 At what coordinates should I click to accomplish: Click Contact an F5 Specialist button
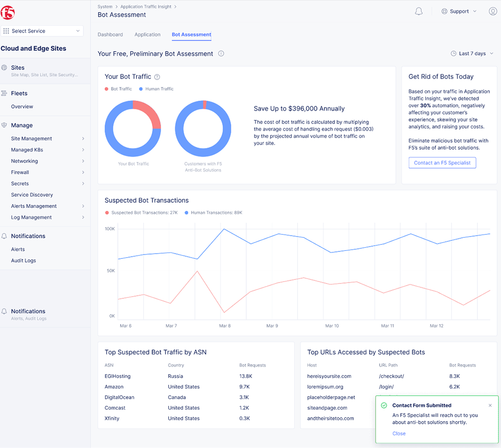click(x=442, y=163)
